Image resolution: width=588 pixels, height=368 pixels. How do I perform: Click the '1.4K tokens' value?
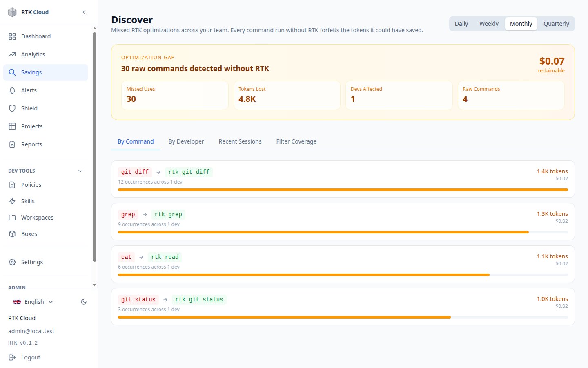(552, 171)
